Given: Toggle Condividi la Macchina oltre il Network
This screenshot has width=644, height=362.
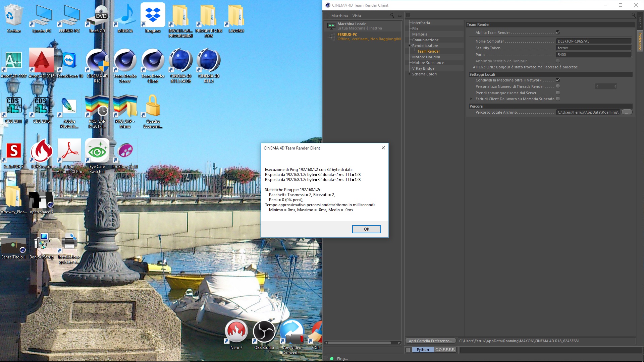Looking at the screenshot, I should pyautogui.click(x=558, y=80).
